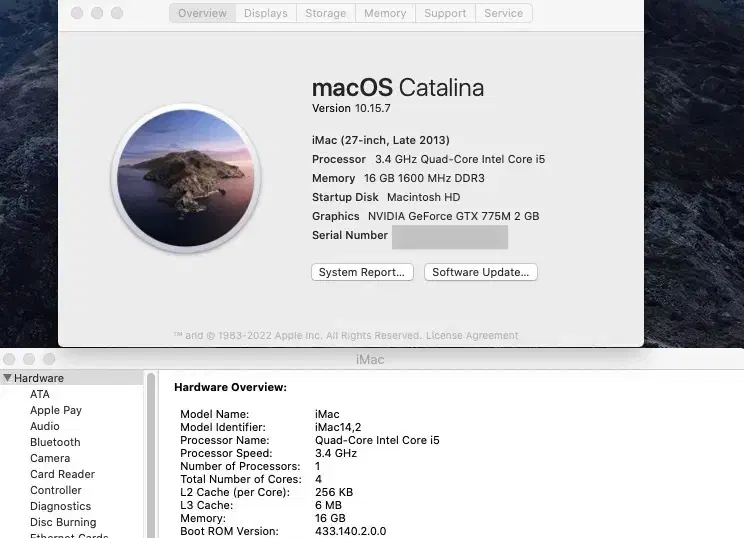Open the License Agreement link

click(472, 335)
